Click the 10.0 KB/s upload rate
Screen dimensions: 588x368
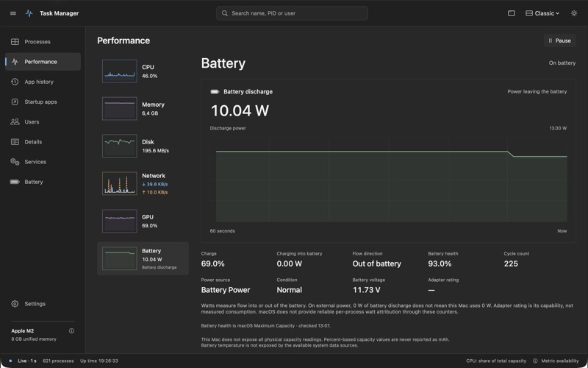[155, 192]
